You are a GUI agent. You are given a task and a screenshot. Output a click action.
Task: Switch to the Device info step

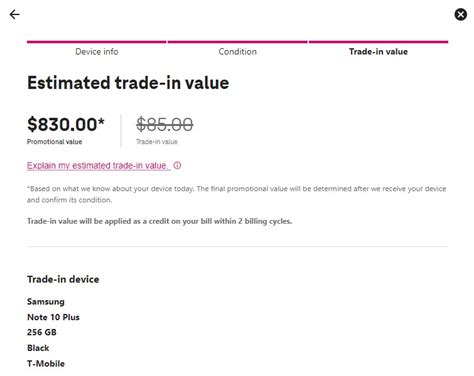97,52
